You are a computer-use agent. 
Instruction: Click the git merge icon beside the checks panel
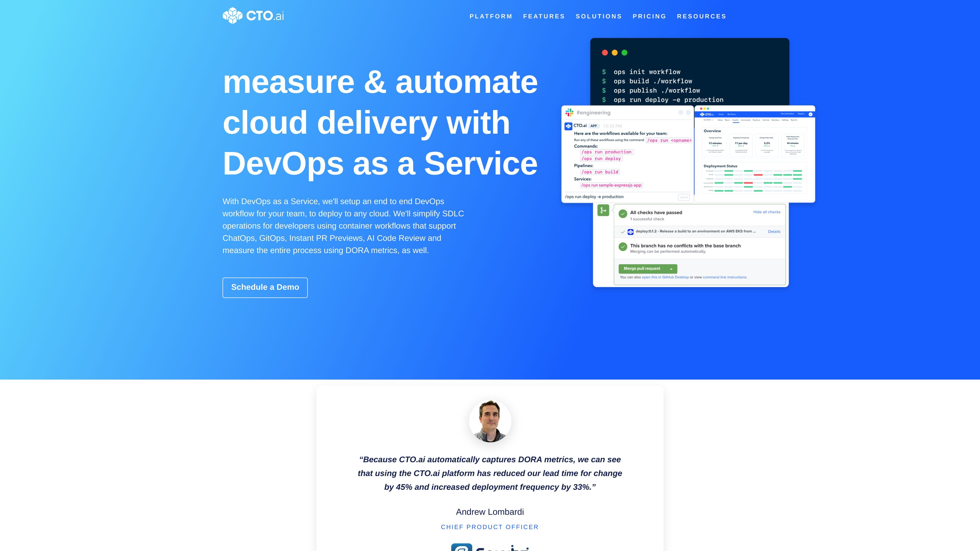(603, 210)
